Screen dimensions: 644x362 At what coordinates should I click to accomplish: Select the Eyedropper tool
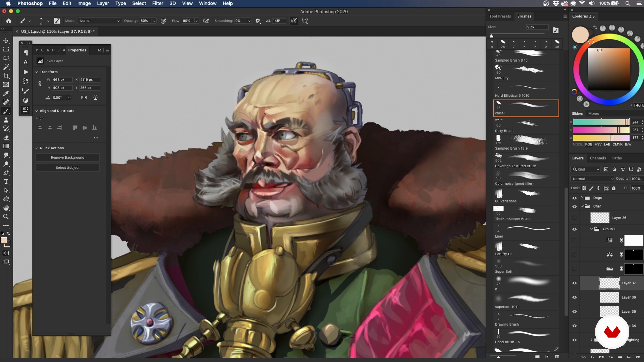pos(6,94)
